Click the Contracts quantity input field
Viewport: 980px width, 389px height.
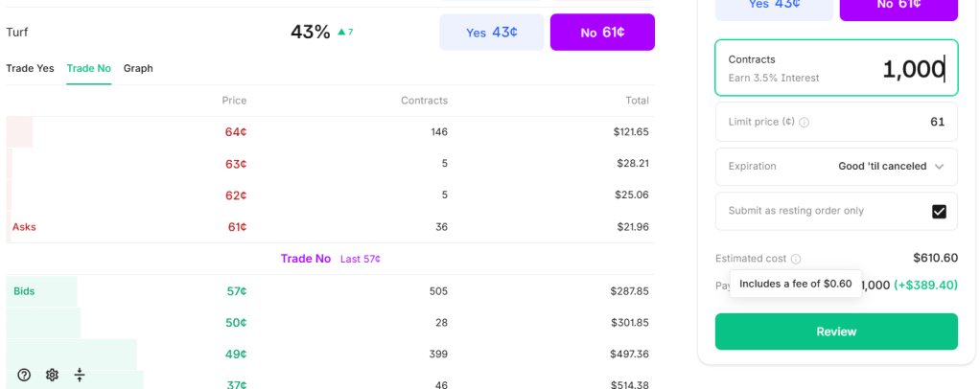click(836, 68)
